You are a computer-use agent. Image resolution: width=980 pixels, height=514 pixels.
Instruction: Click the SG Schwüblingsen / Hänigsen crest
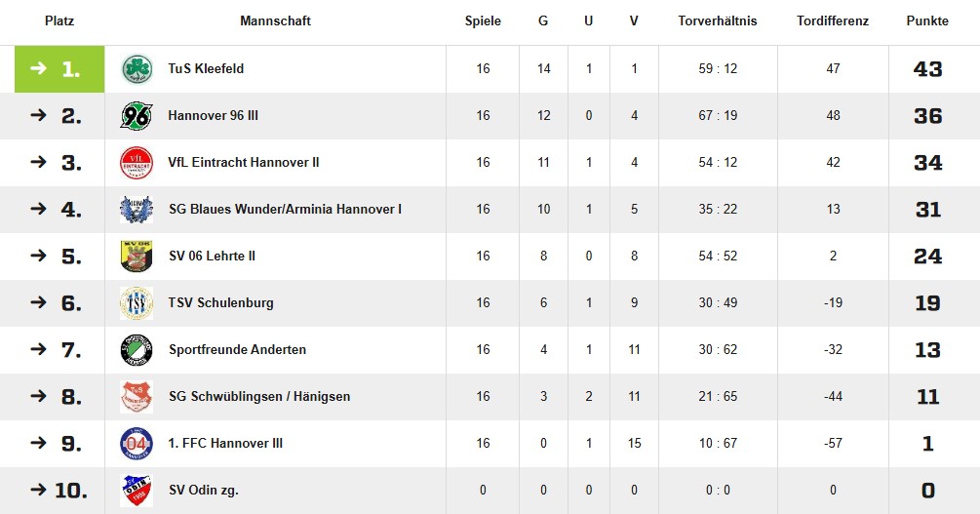click(x=137, y=396)
